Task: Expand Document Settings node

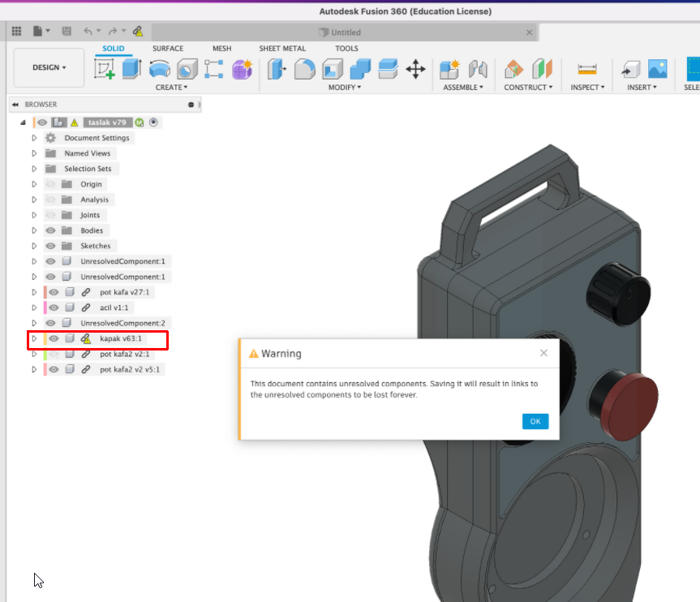Action: [34, 138]
